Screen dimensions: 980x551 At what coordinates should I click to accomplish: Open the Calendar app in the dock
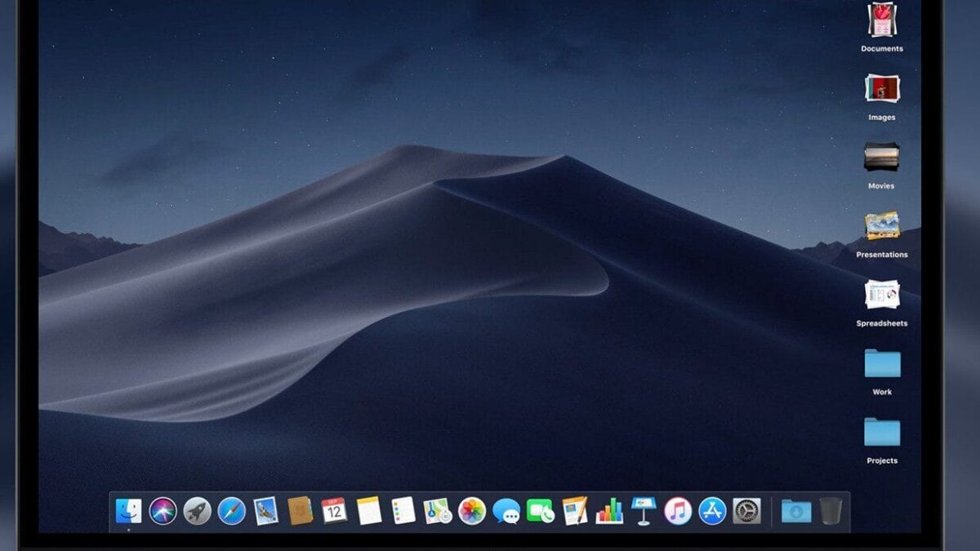pyautogui.click(x=334, y=511)
